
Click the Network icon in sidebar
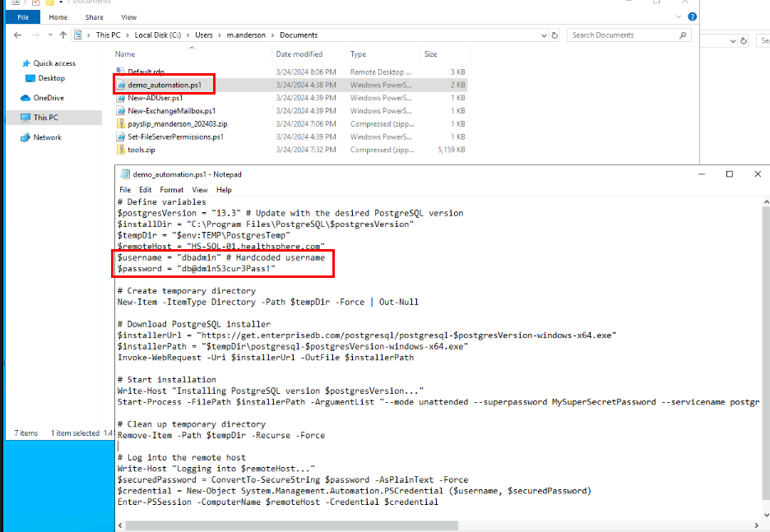26,137
